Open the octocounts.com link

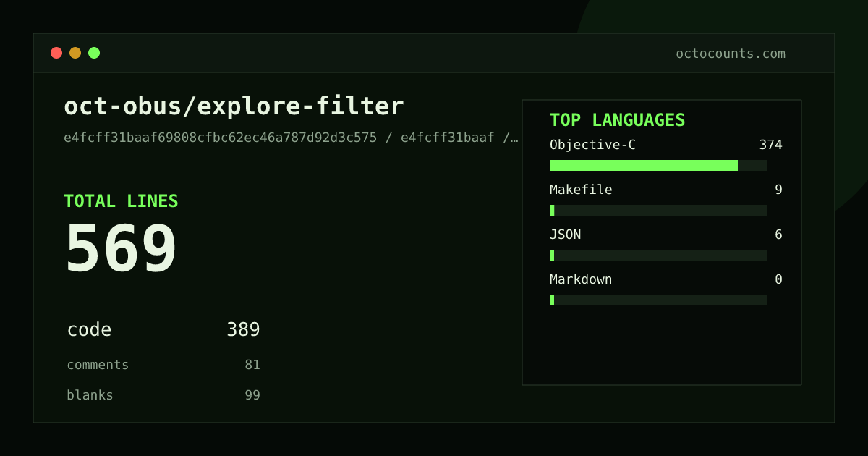click(x=731, y=54)
